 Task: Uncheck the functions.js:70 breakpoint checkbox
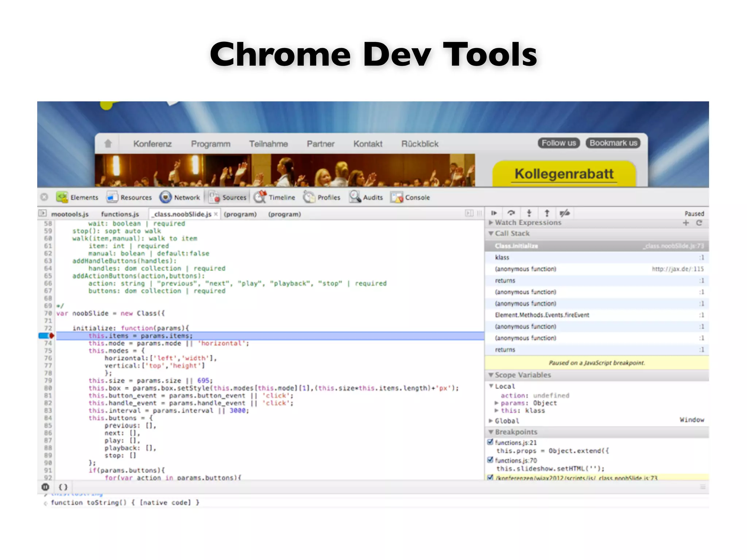coord(491,460)
